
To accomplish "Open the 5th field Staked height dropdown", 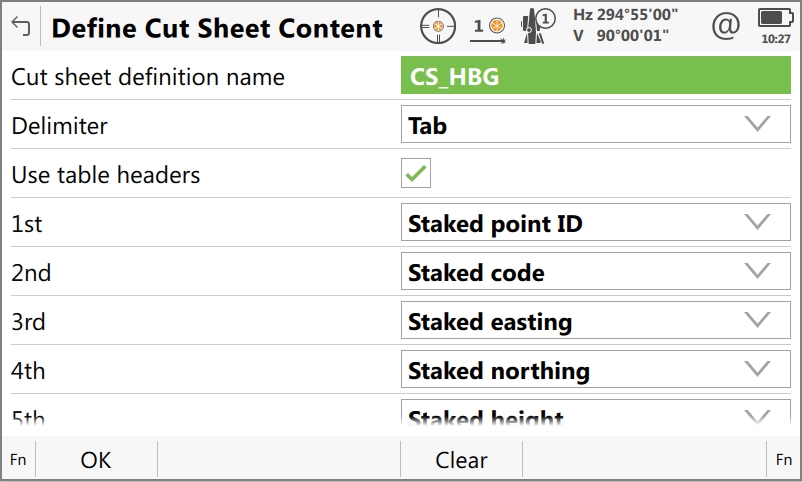I will tap(595, 417).
